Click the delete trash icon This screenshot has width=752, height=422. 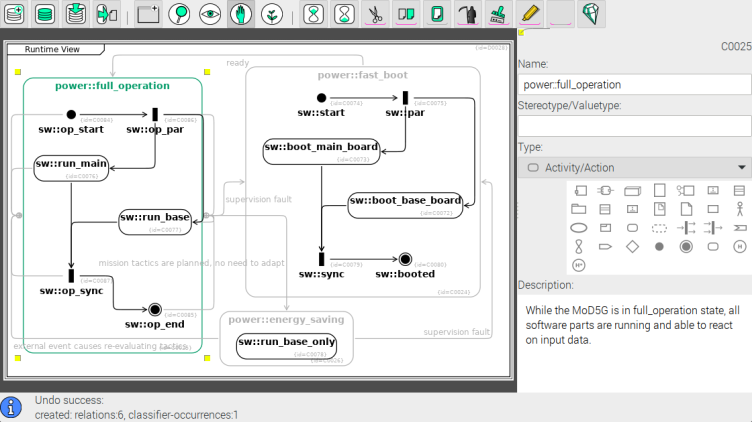pyautogui.click(x=467, y=14)
